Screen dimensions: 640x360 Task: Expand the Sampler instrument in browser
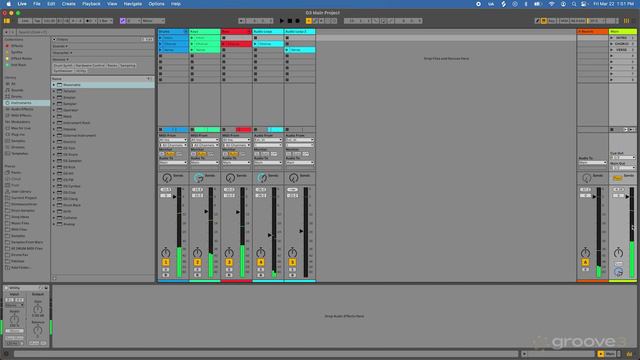click(54, 104)
